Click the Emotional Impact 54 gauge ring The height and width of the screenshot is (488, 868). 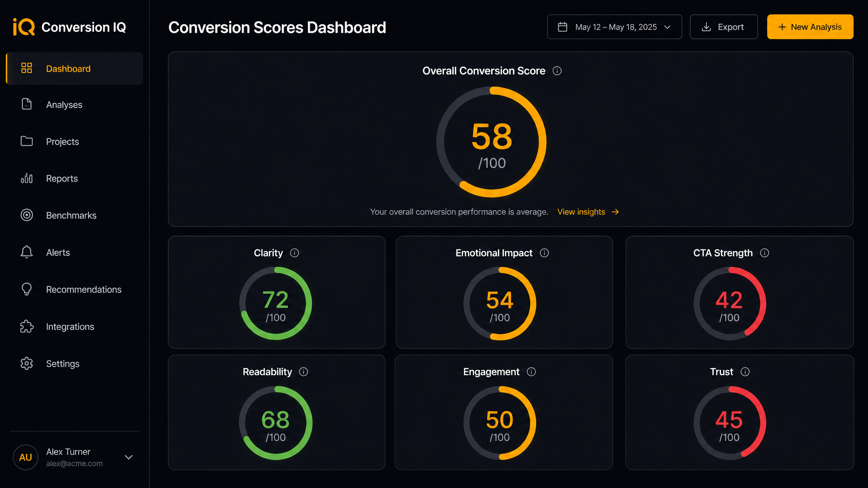(500, 303)
